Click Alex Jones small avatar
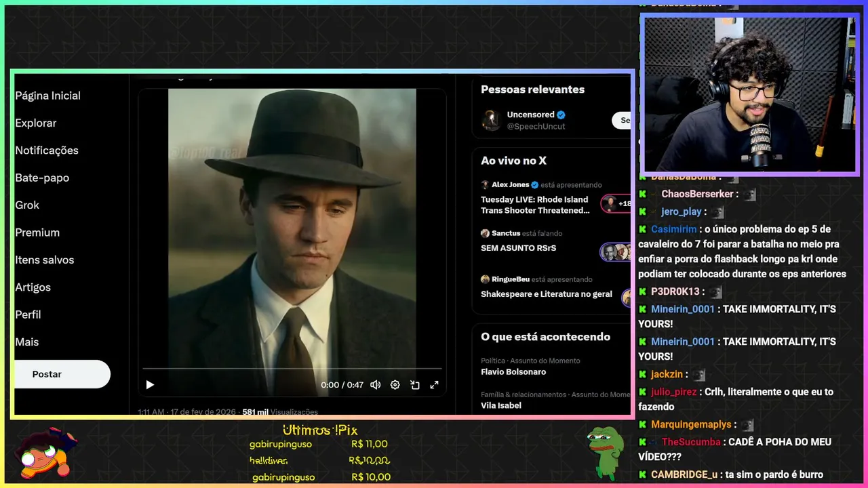The width and height of the screenshot is (868, 488). 485,185
